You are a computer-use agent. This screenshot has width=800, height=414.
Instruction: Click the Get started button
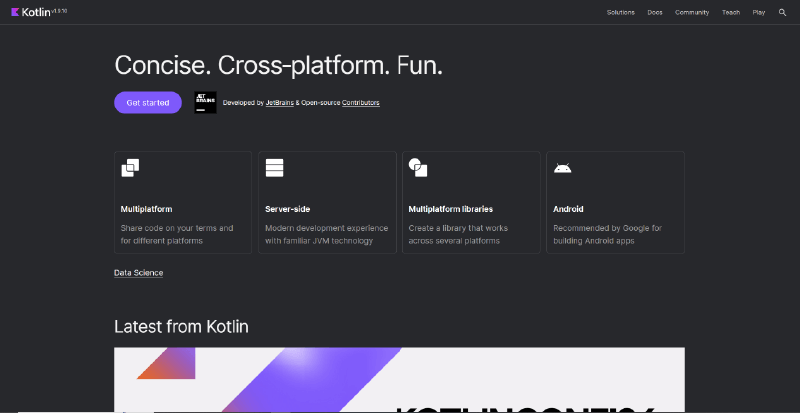(148, 103)
